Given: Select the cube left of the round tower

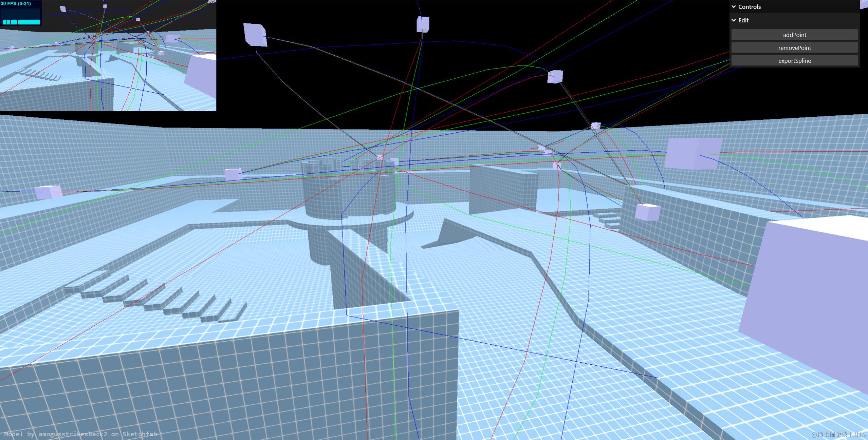Looking at the screenshot, I should pyautogui.click(x=234, y=175).
